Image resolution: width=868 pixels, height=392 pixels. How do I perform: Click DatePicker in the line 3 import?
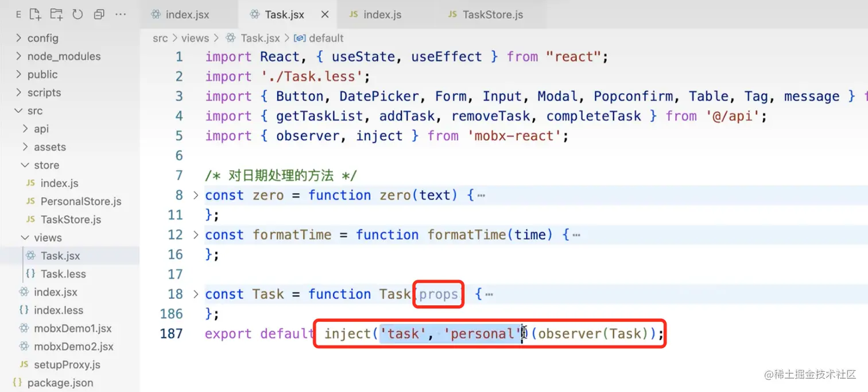[378, 96]
